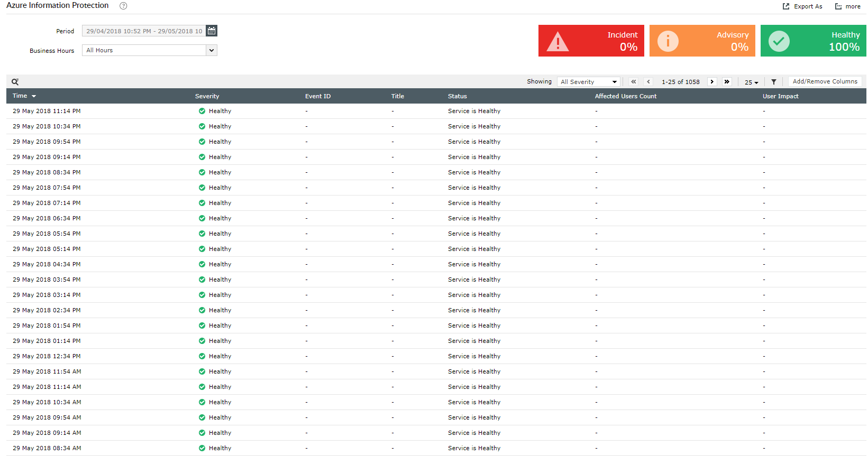Click Healthy status icon for 07:14 PM row

(x=202, y=203)
